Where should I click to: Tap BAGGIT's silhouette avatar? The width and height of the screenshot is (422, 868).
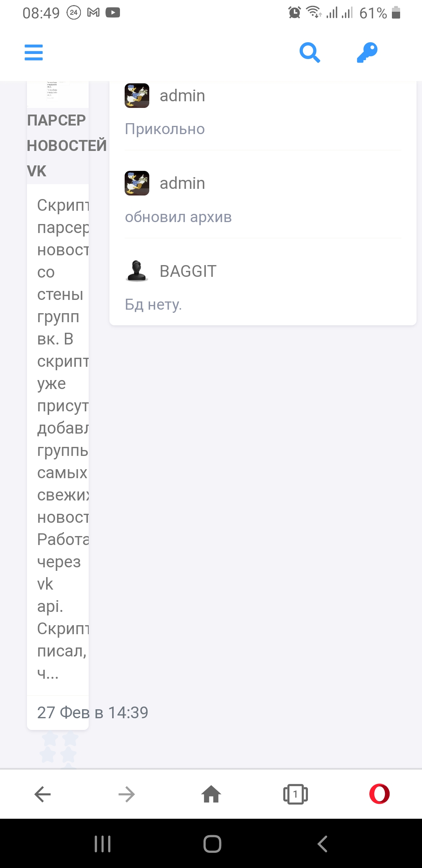tap(137, 271)
